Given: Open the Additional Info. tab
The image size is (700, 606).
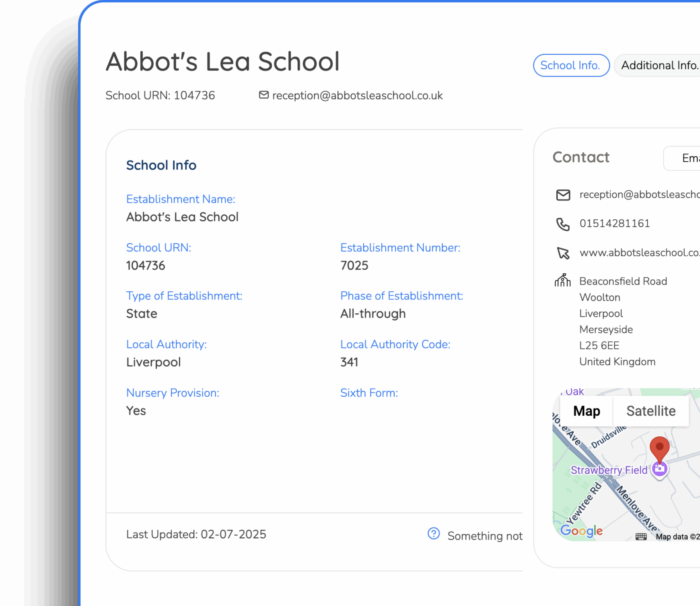Looking at the screenshot, I should (x=660, y=65).
